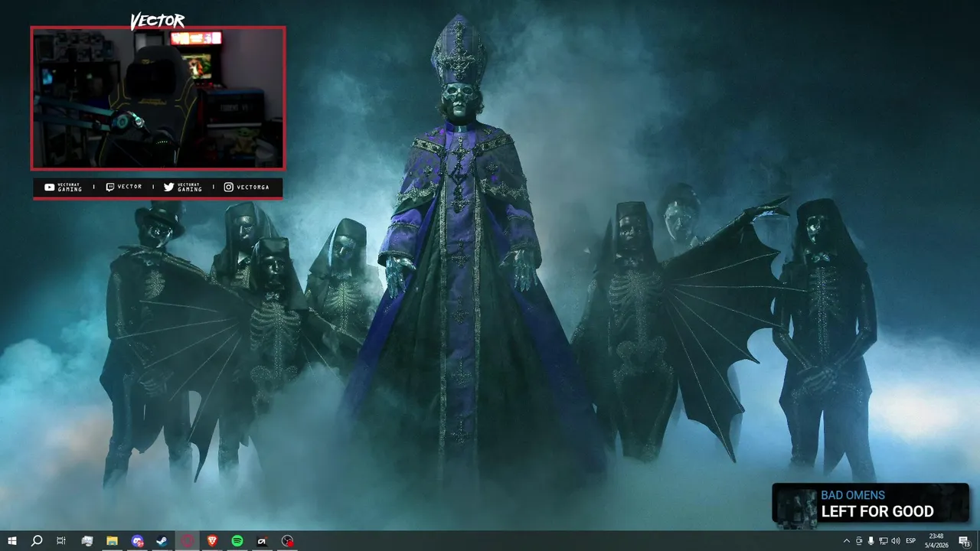Click the "BAD OMENS" artist text
Screen dimensions: 980x551
click(853, 495)
